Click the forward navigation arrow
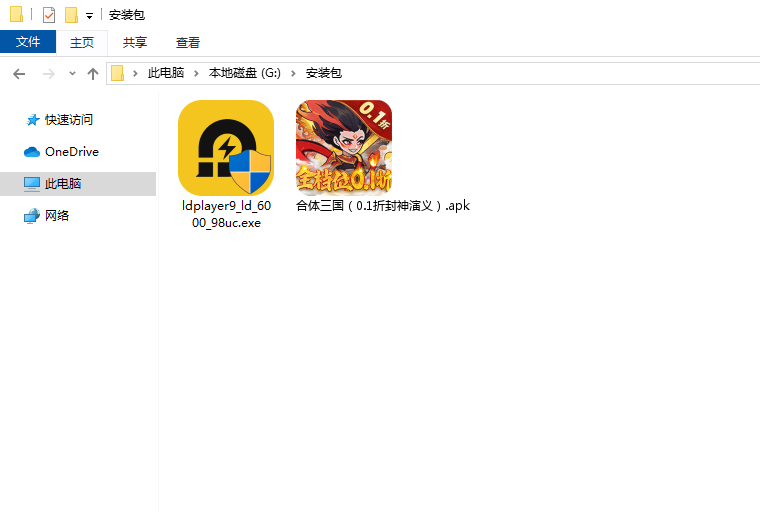The height and width of the screenshot is (512, 760). [48, 73]
